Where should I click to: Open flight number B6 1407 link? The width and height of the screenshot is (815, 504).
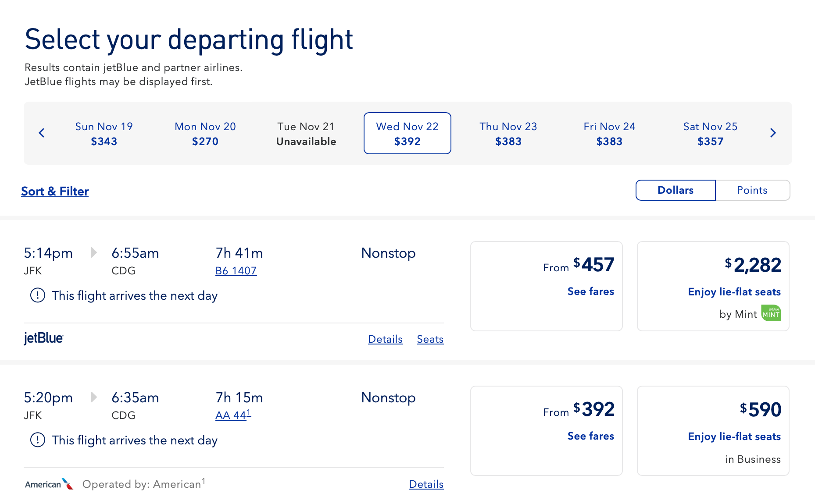pyautogui.click(x=236, y=271)
